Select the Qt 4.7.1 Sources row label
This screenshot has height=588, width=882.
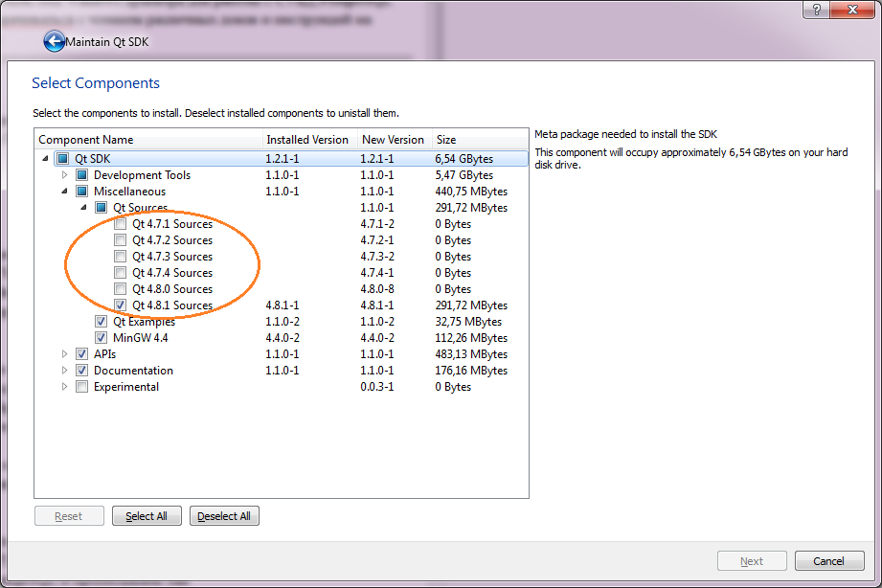click(x=172, y=224)
